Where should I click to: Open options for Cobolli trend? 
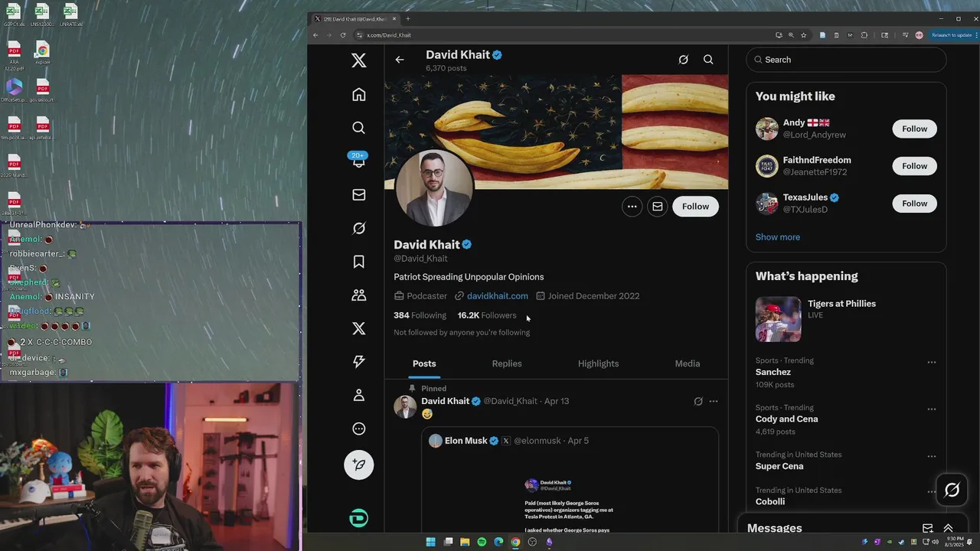[x=932, y=491]
